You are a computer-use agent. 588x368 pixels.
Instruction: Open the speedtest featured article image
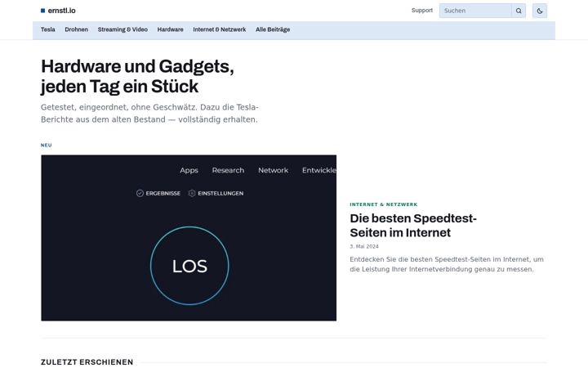(189, 238)
